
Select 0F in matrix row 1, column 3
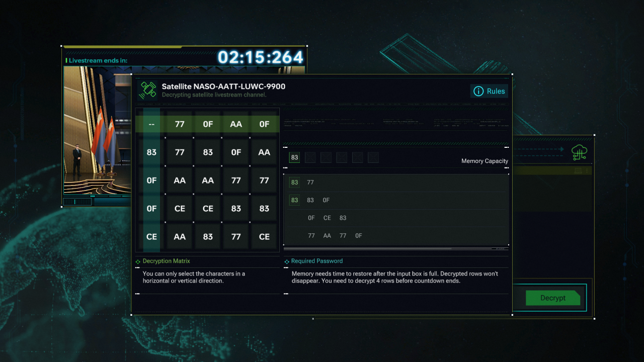(208, 124)
